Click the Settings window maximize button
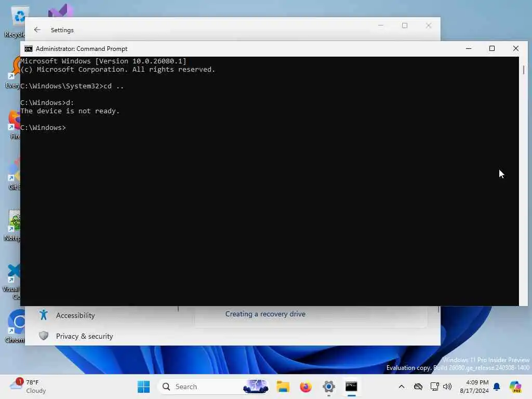This screenshot has height=399, width=532. pos(404,25)
